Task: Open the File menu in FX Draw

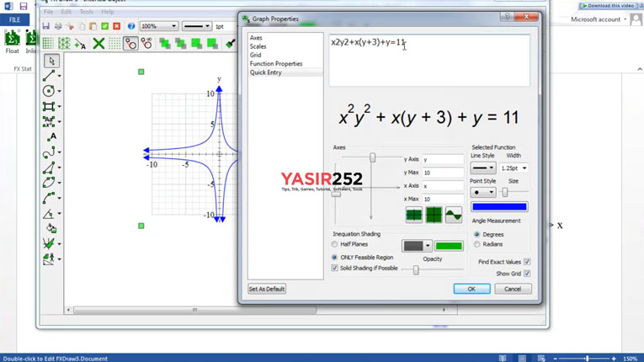Action: (49, 12)
